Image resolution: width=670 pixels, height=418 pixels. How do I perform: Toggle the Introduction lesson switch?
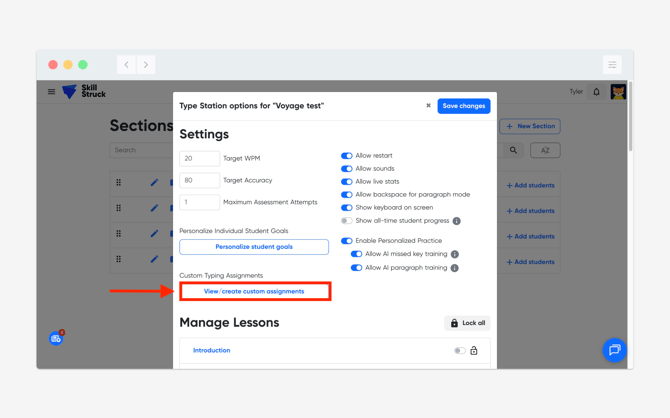pyautogui.click(x=459, y=351)
